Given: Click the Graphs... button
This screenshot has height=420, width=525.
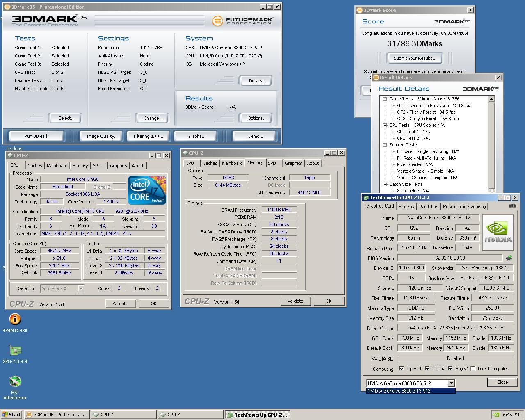Looking at the screenshot, I should [196, 136].
